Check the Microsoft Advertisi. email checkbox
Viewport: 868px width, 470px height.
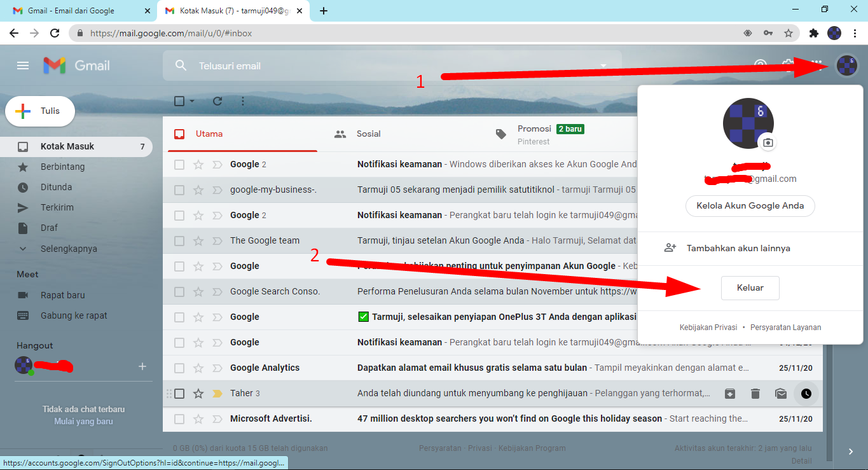tap(179, 419)
